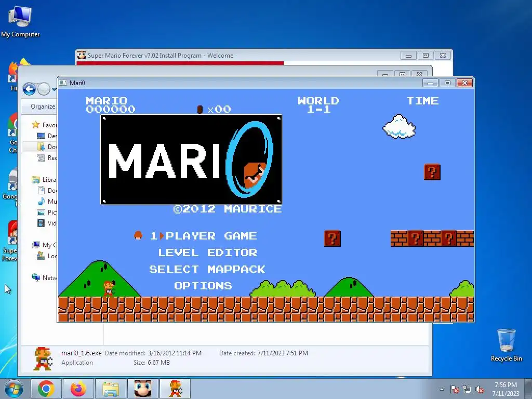The height and width of the screenshot is (399, 532).
Task: Click the mushroom cursor beside Player Game
Action: (x=138, y=235)
